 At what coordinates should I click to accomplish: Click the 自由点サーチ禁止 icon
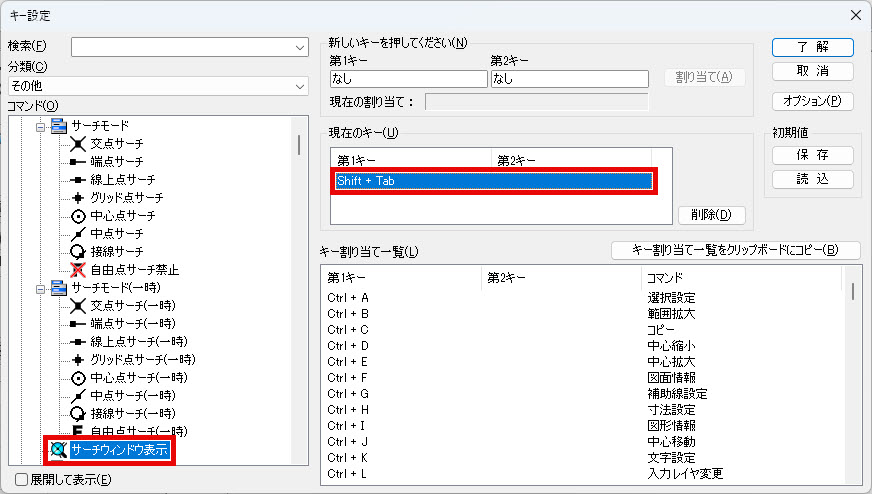(x=79, y=269)
